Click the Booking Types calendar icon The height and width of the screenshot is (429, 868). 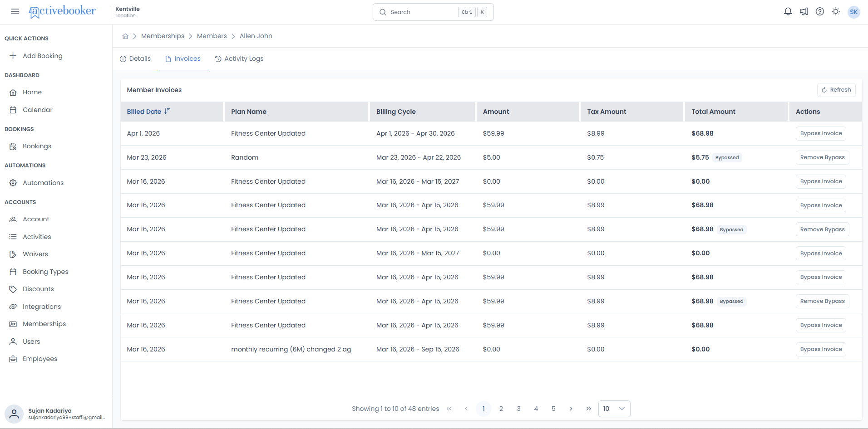click(13, 272)
